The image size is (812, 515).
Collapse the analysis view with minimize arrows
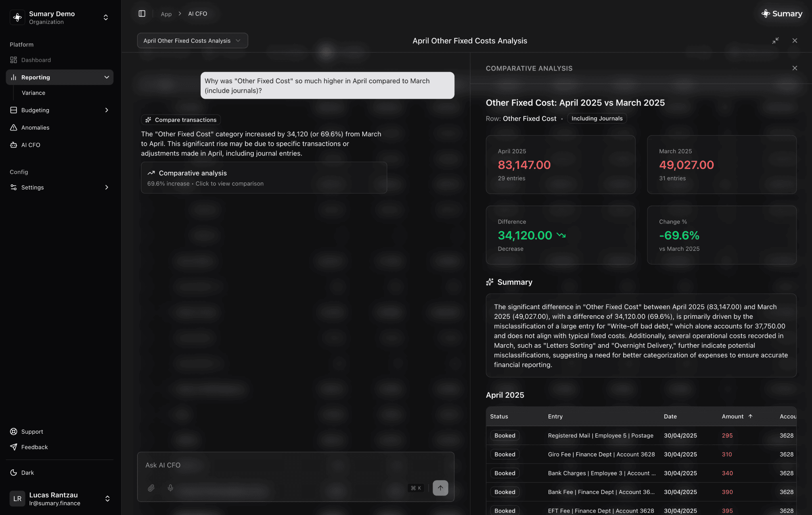pyautogui.click(x=775, y=40)
